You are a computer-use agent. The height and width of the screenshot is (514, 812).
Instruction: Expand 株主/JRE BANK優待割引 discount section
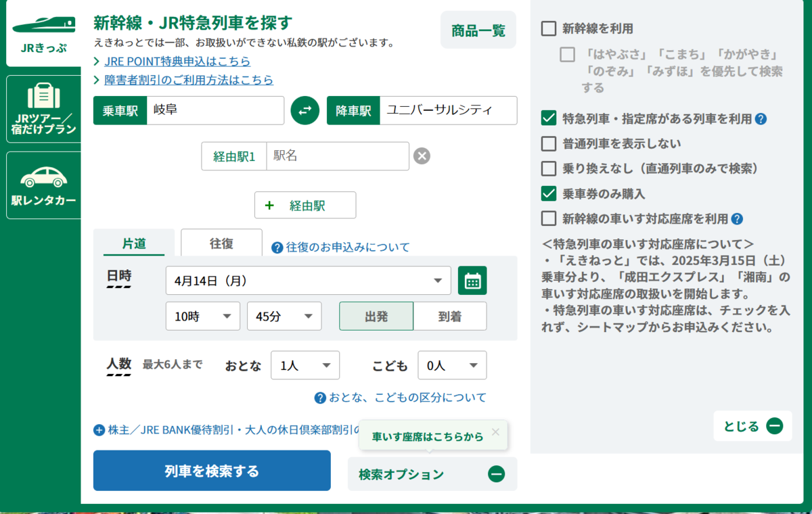click(x=227, y=430)
